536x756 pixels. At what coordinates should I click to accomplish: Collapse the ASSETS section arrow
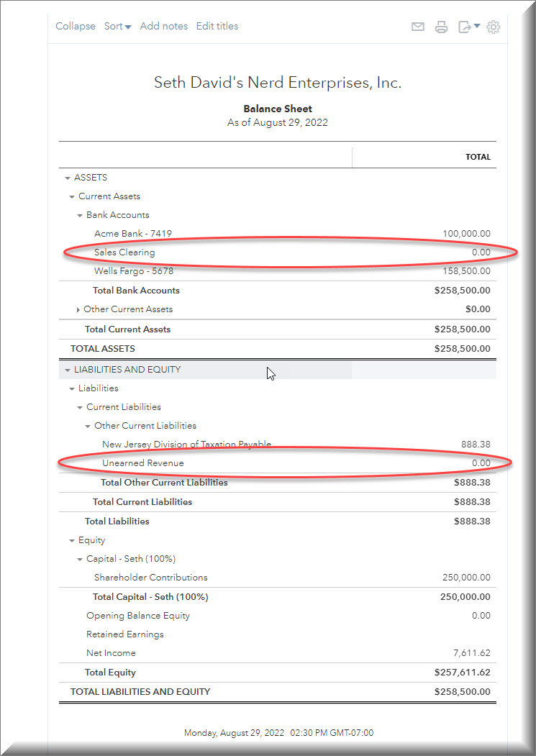click(68, 178)
